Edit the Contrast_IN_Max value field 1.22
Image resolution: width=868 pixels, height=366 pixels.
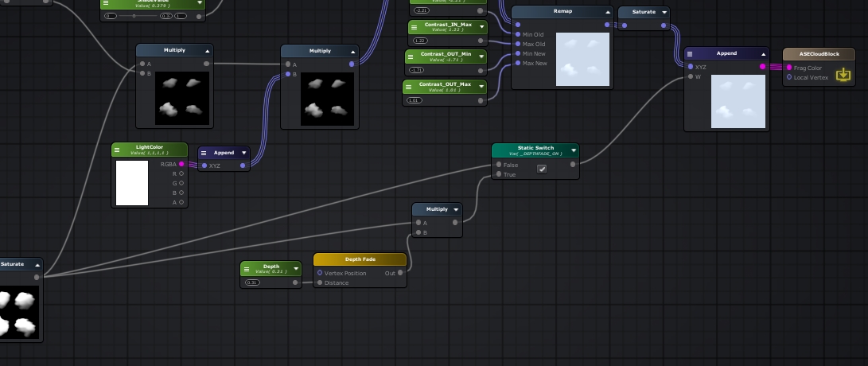tap(420, 41)
